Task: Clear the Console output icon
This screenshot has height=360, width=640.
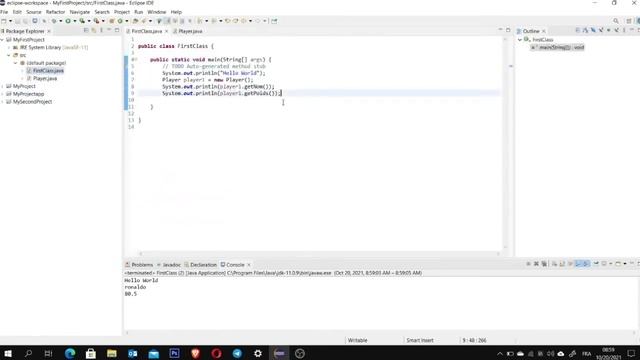Action: [555, 264]
